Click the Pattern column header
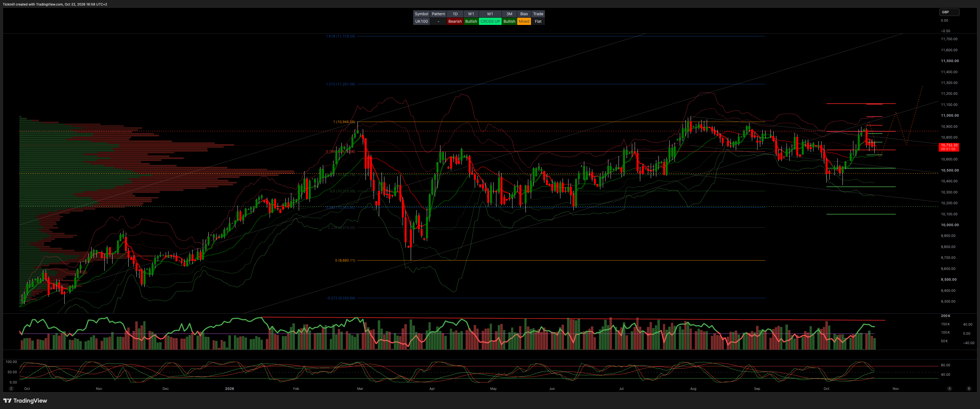The image size is (980, 409). (x=438, y=14)
